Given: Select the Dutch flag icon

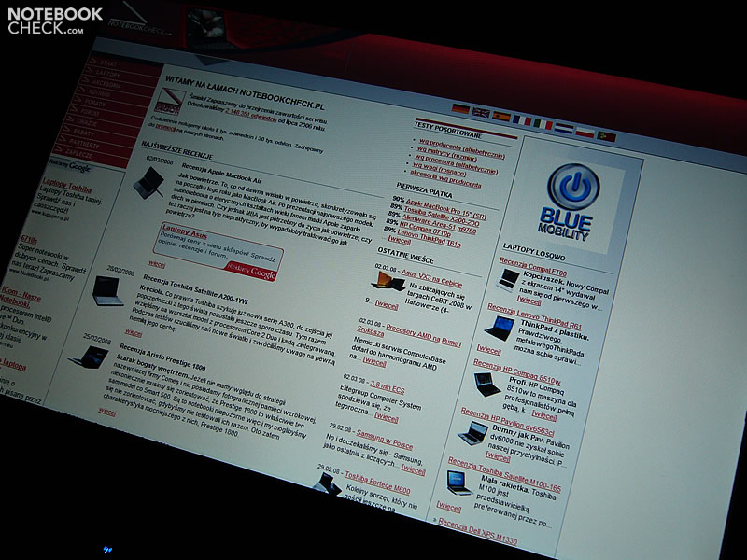Looking at the screenshot, I should (564, 129).
